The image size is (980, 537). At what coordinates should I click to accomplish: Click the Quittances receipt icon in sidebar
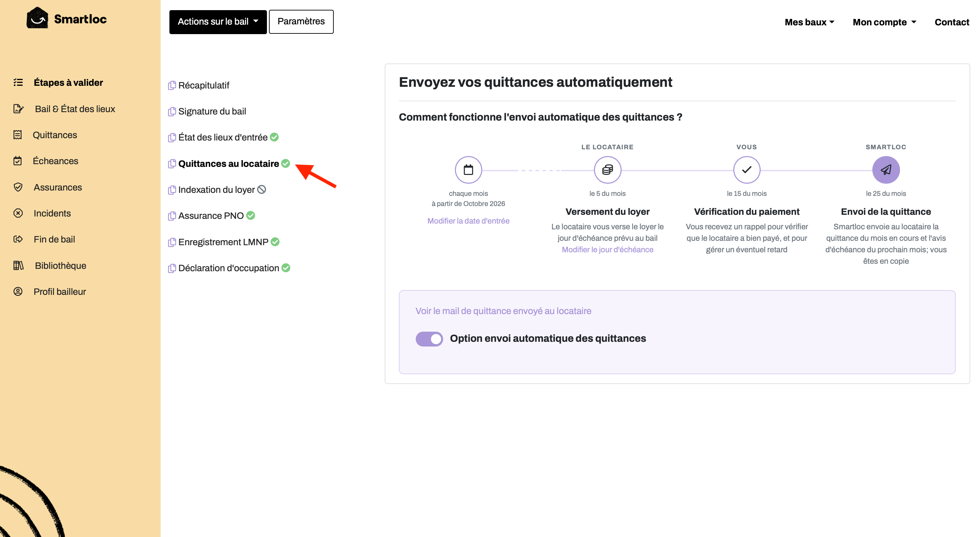click(x=18, y=135)
